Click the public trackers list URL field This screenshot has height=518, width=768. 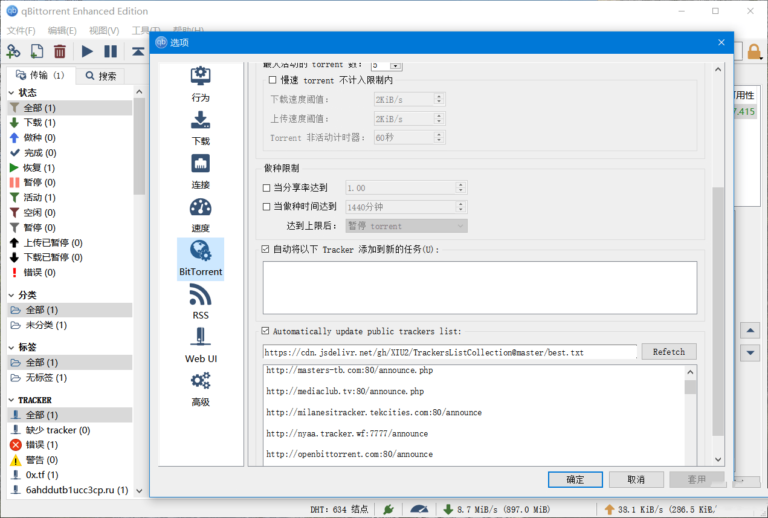[449, 352]
